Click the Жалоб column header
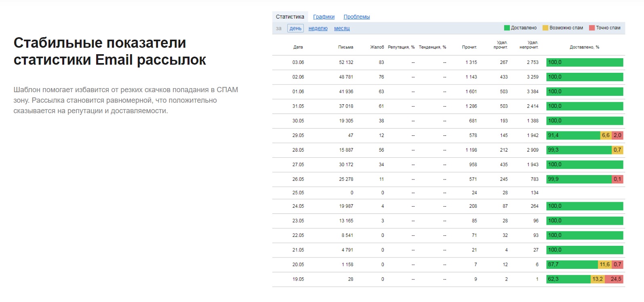 pyautogui.click(x=377, y=47)
